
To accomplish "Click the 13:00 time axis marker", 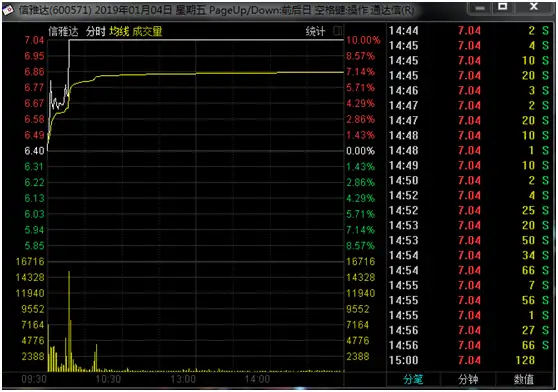I will 183,379.
